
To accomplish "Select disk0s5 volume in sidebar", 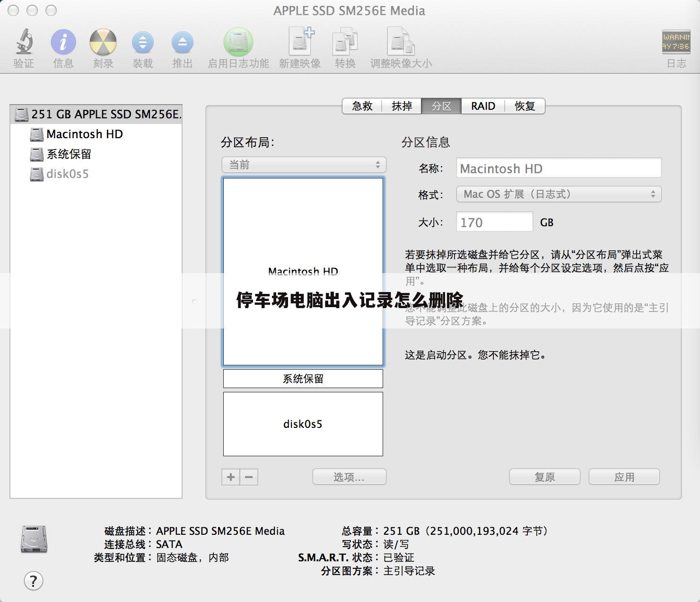I will coord(96,174).
